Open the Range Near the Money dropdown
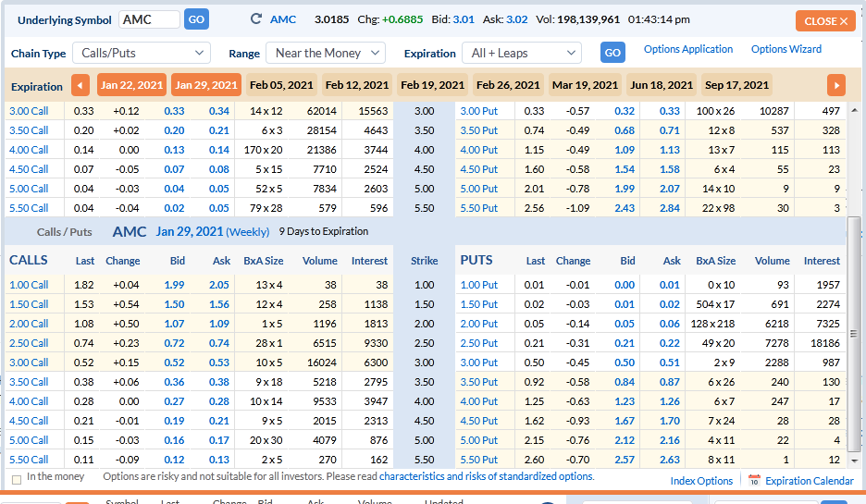Image resolution: width=866 pixels, height=504 pixels. [x=325, y=54]
